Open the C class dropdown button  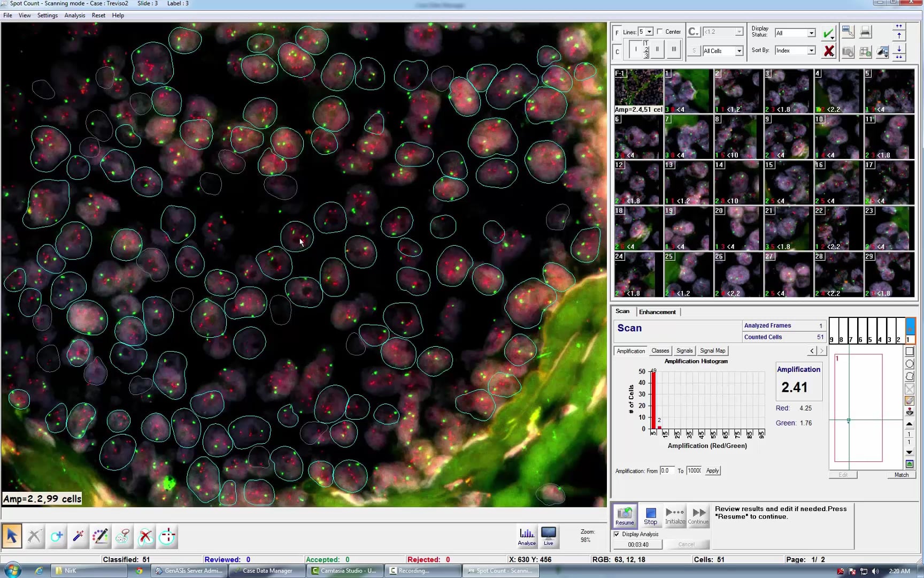pyautogui.click(x=694, y=32)
